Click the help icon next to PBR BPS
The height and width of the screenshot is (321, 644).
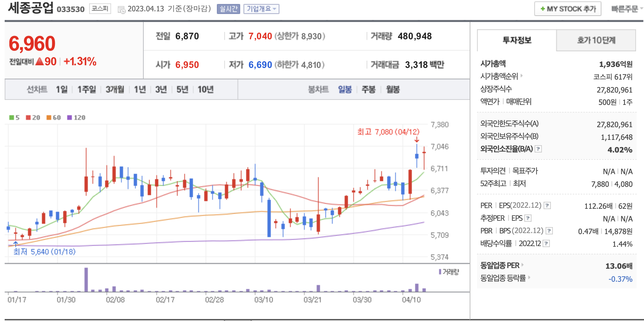(x=549, y=231)
